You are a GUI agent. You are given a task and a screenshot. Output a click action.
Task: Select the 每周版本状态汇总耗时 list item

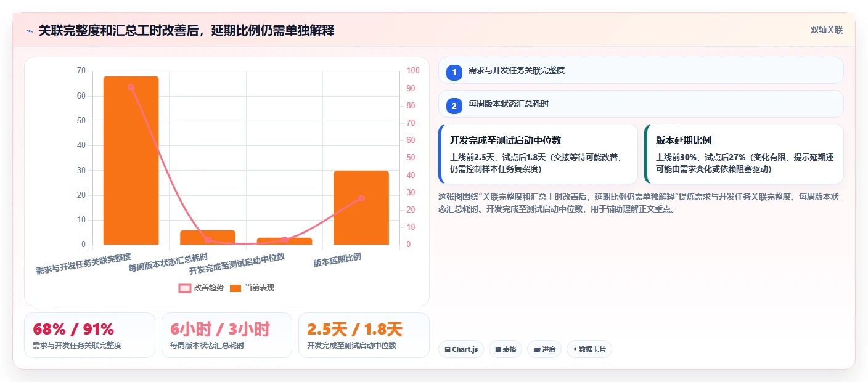tap(641, 104)
